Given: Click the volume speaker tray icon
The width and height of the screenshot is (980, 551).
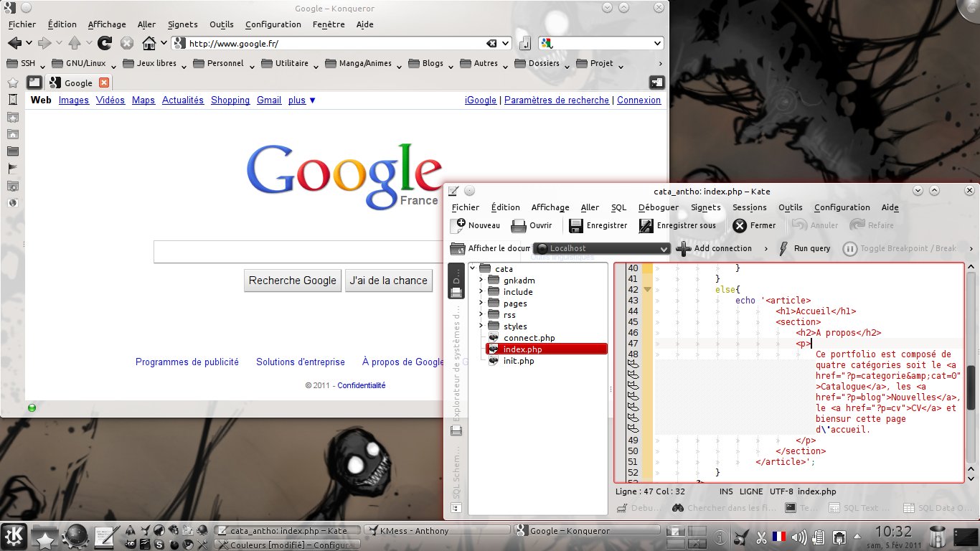Looking at the screenshot, I should 800,536.
